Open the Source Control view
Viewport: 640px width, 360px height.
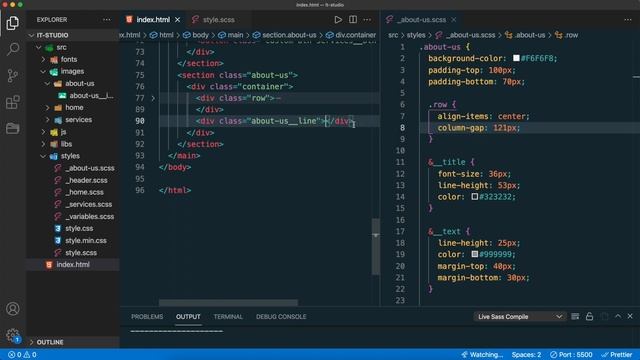[13, 76]
